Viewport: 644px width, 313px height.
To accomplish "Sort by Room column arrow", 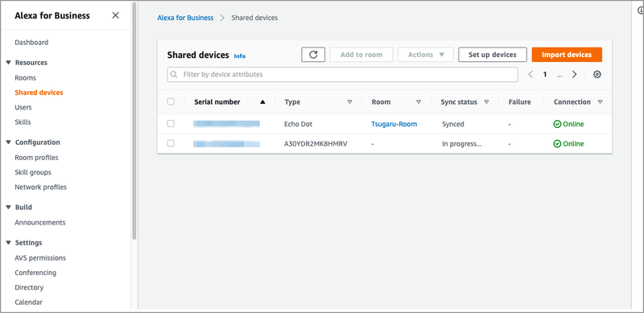I will [x=419, y=102].
